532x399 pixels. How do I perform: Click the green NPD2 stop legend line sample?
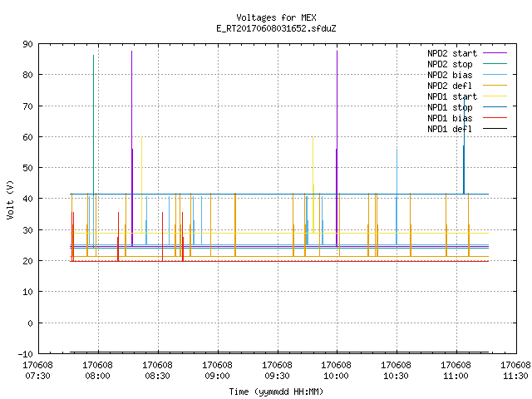495,64
